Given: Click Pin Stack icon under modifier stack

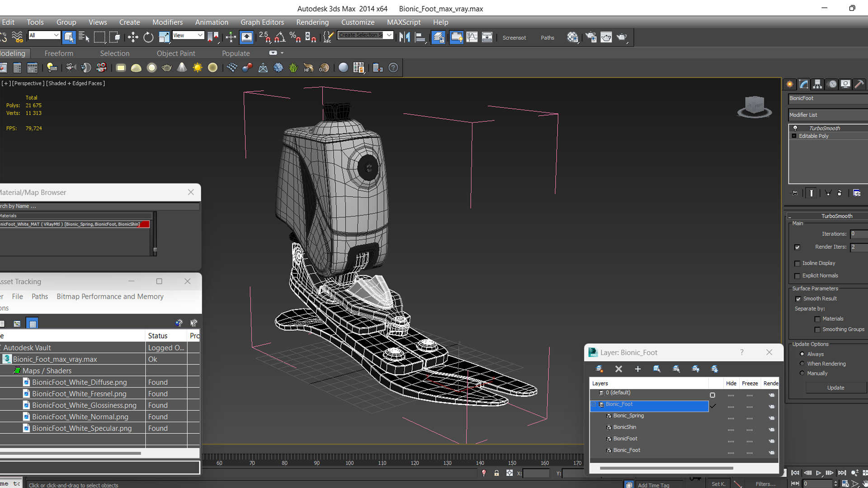Looking at the screenshot, I should (795, 193).
